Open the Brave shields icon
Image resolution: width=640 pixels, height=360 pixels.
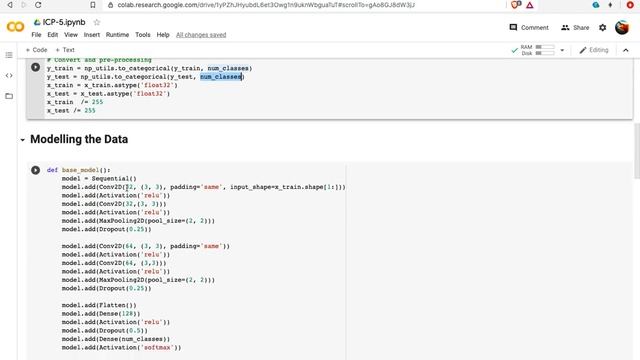516,5
